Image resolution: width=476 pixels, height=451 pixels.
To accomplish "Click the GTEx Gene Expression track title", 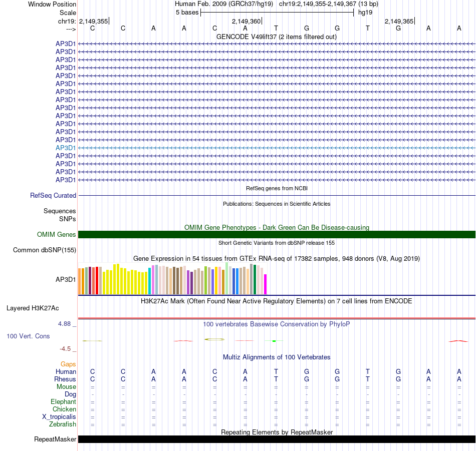I will pos(277,258).
